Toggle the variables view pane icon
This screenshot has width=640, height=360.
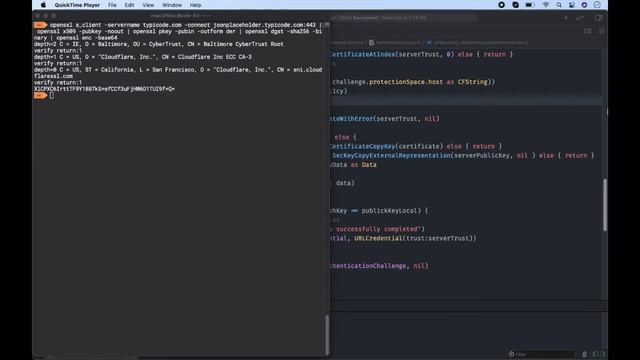(x=595, y=354)
